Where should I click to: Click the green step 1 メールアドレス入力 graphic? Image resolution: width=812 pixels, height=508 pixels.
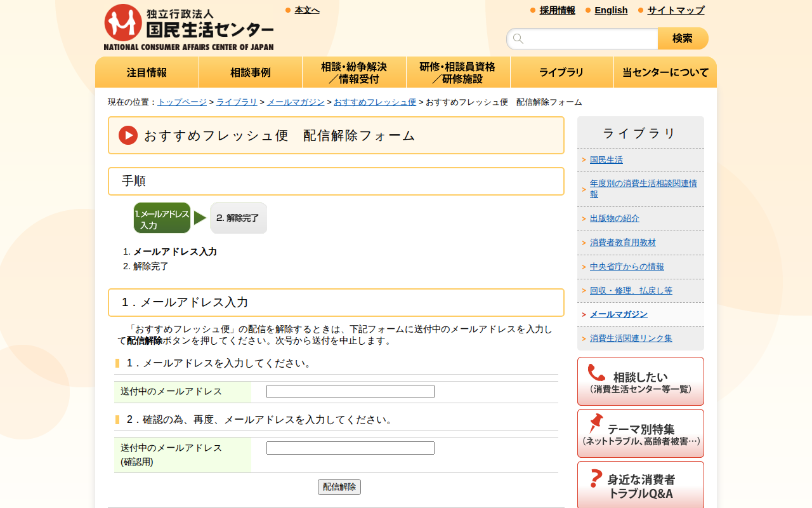point(162,218)
